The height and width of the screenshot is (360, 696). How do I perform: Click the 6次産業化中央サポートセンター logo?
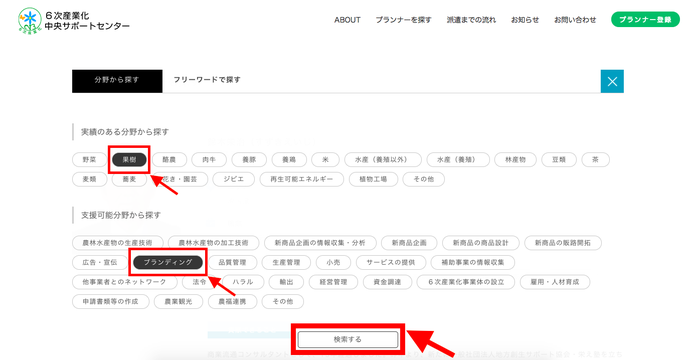74,20
